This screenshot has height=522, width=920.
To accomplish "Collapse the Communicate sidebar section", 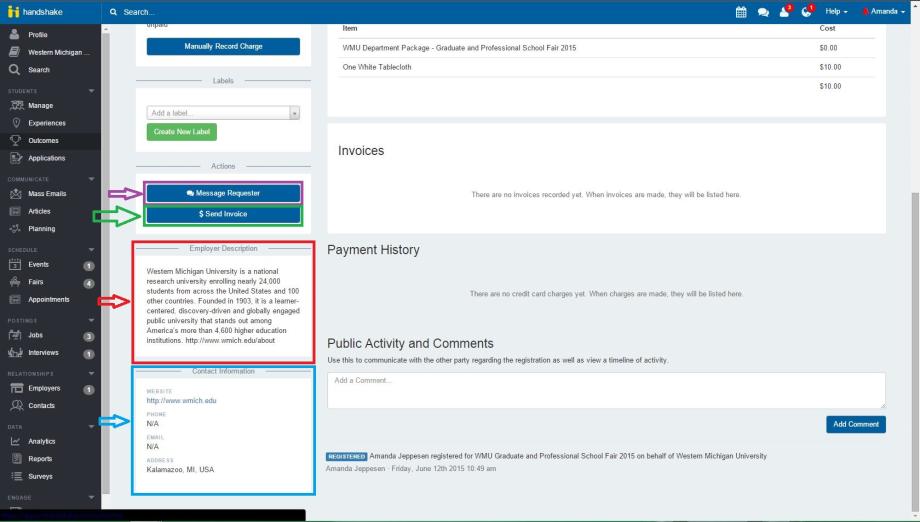I will click(x=92, y=179).
